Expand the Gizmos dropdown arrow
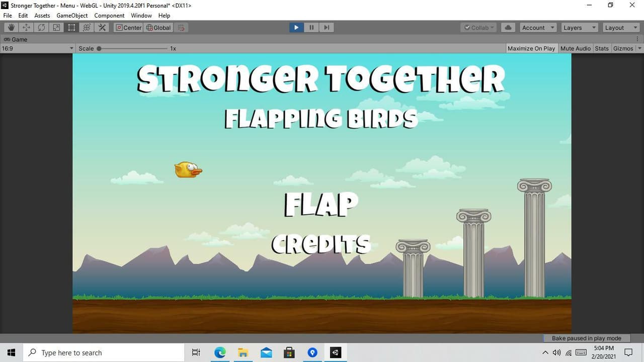This screenshot has width=644, height=362. tap(639, 48)
